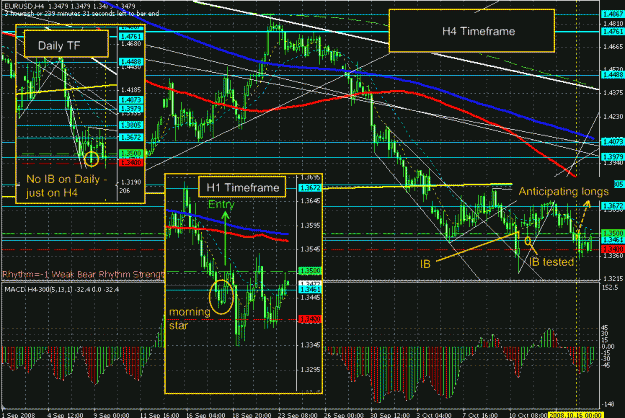Click the 152.5 value on MACD scale
Viewport: 625px width, 418px height.
[x=611, y=287]
